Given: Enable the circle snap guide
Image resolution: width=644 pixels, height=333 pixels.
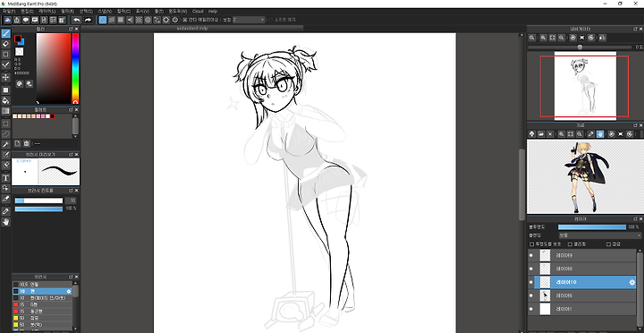Looking at the screenshot, I should [148, 20].
